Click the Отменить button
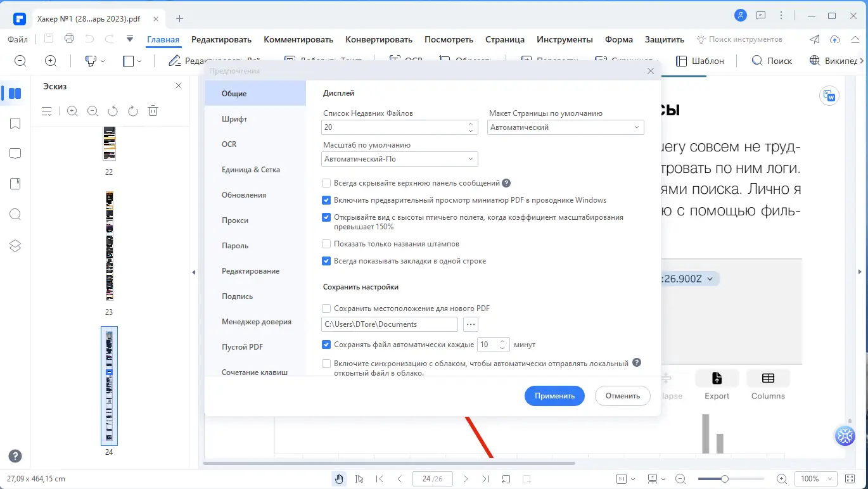Viewport: 868px width, 489px height. click(x=623, y=396)
